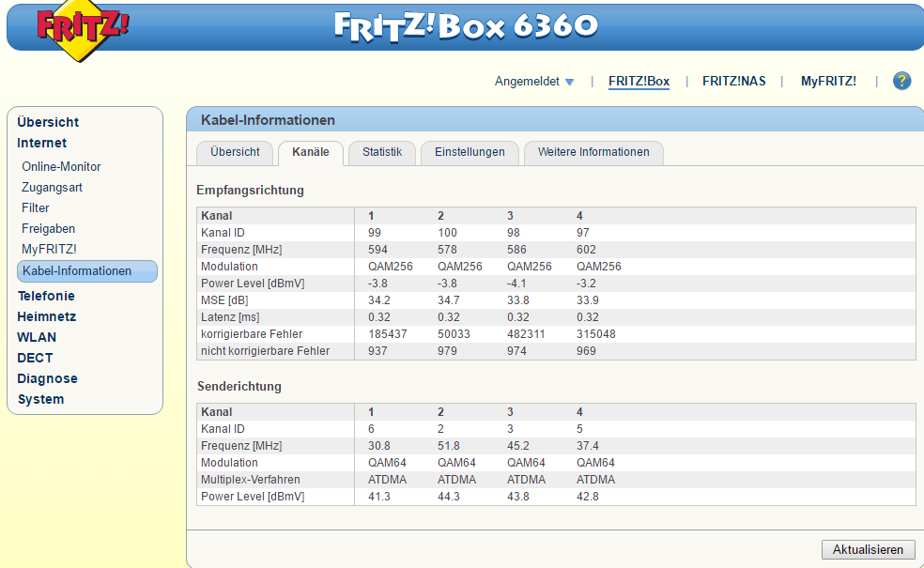Screen dimensions: 924x568
Task: Open the FRITZ!NAS link
Action: [733, 82]
